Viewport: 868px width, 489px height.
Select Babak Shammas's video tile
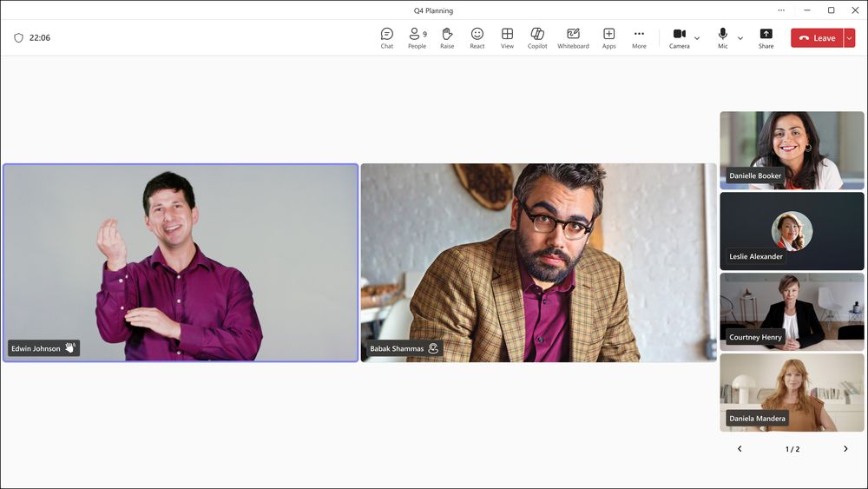(x=539, y=262)
